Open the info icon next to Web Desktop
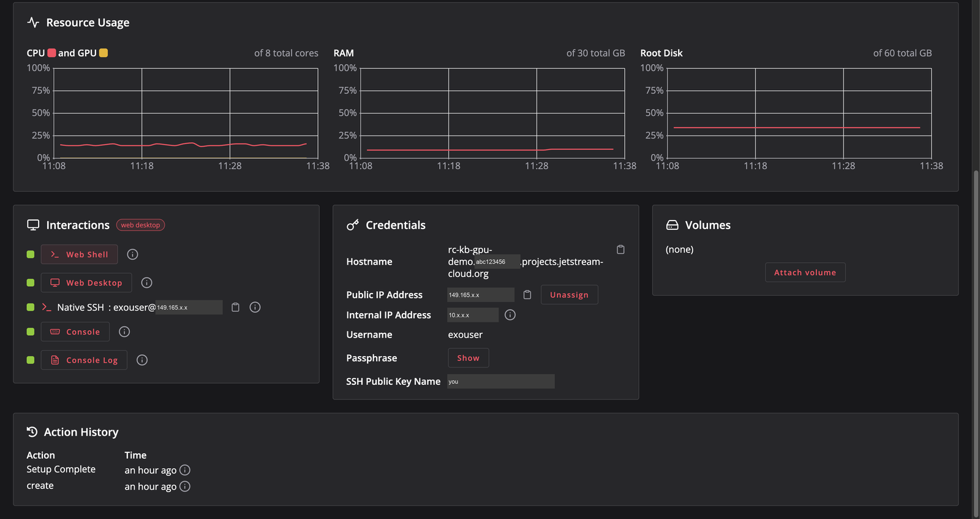Screen dimensions: 980x519 click(146, 282)
